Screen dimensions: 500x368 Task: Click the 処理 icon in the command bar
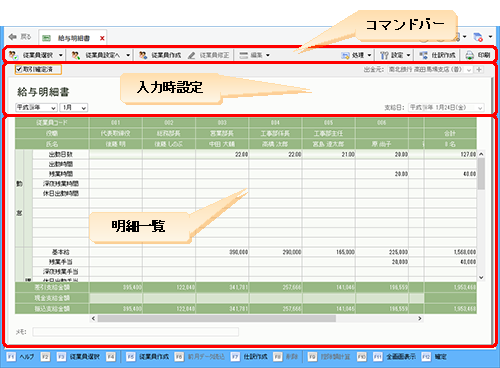click(345, 55)
